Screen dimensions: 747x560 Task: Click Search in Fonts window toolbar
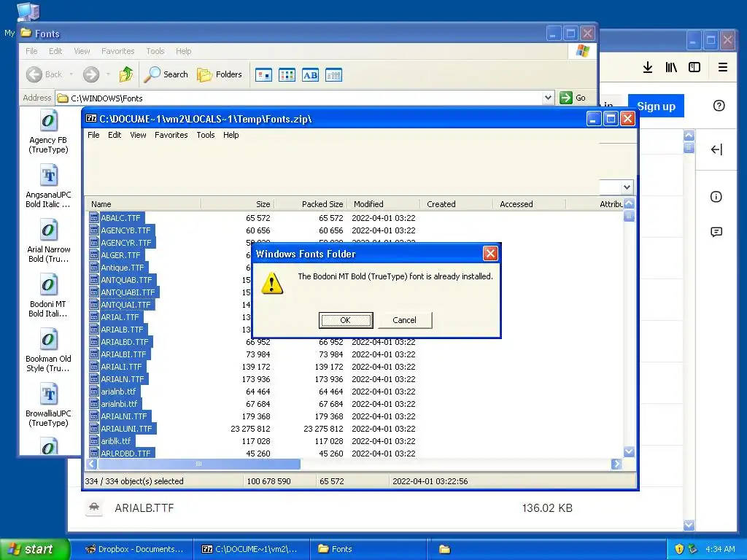(x=166, y=74)
